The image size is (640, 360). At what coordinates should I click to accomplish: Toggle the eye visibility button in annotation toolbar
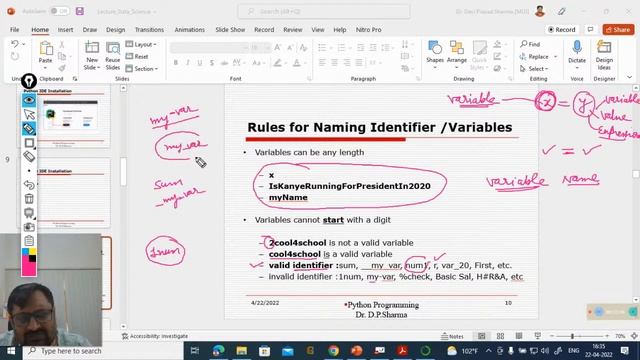click(29, 100)
